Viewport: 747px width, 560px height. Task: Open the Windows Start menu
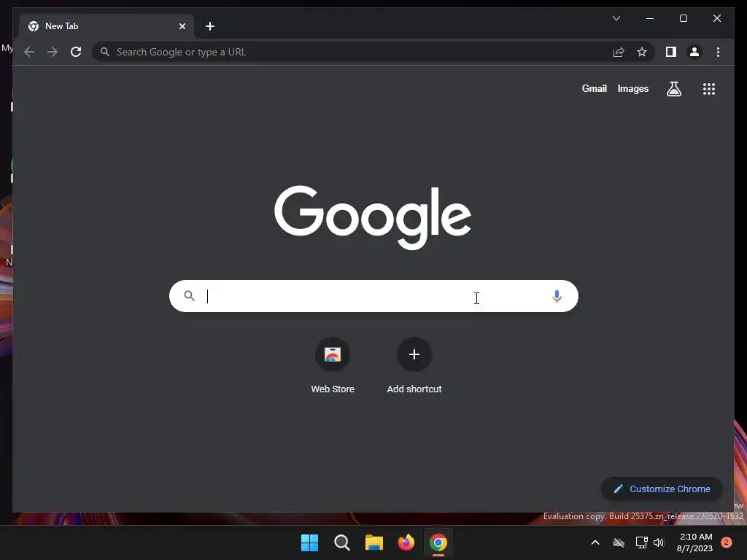(x=309, y=542)
